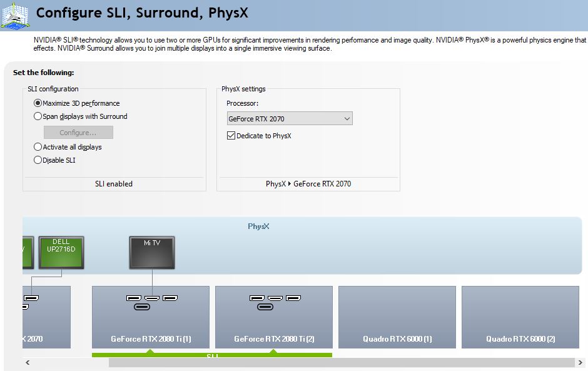Select Activate all displays option
588x371 pixels.
(x=68, y=147)
